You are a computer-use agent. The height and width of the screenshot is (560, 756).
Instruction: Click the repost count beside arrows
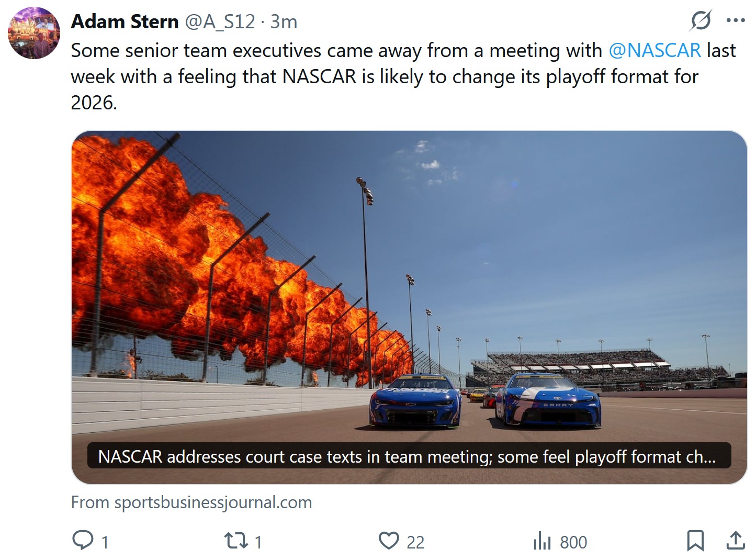coord(258,542)
